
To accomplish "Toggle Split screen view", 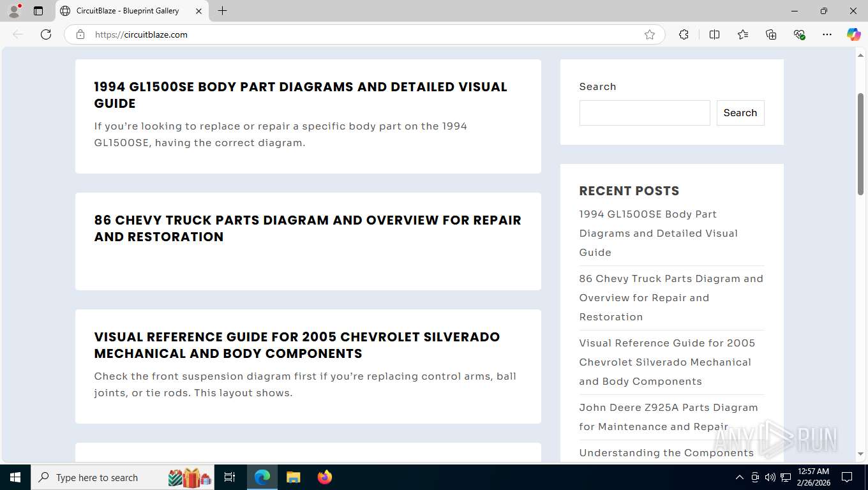I will 714,34.
